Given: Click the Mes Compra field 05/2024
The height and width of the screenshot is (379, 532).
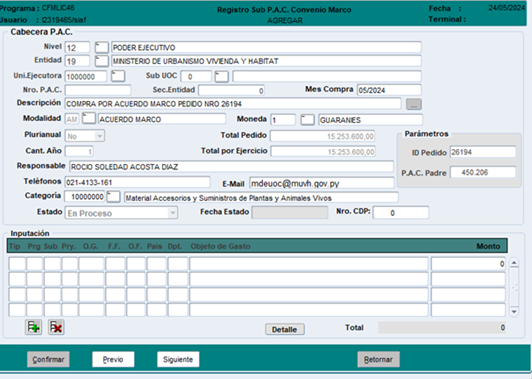Looking at the screenshot, I should [389, 90].
